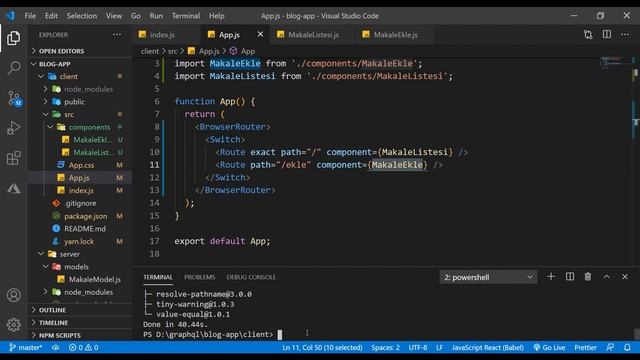Click the feedback icon in status bar
The height and width of the screenshot is (360, 640).
610,347
